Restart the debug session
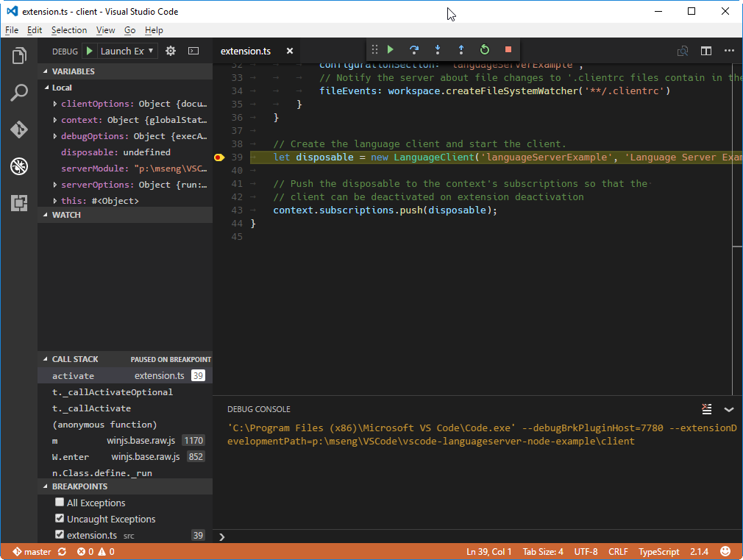Screen dimensions: 743x560 coord(484,49)
